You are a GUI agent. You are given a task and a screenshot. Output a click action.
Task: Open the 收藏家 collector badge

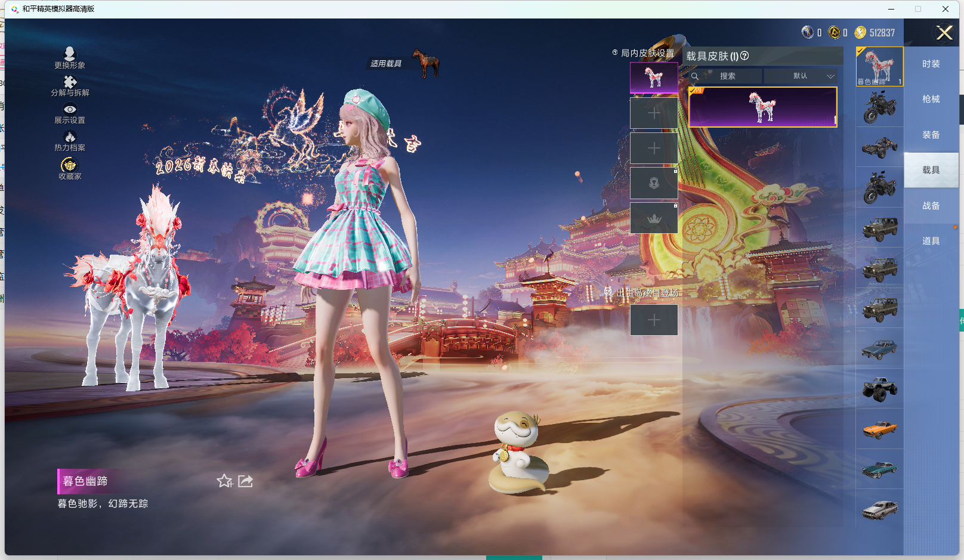[69, 165]
